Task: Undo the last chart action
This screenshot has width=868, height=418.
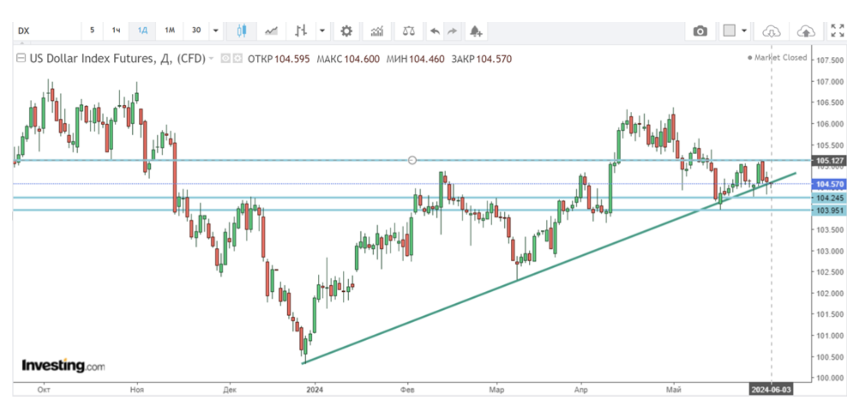Action: point(435,31)
